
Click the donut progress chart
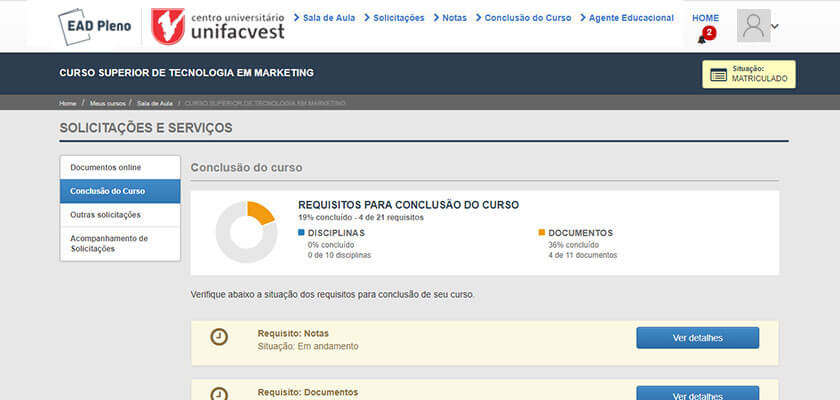[246, 232]
